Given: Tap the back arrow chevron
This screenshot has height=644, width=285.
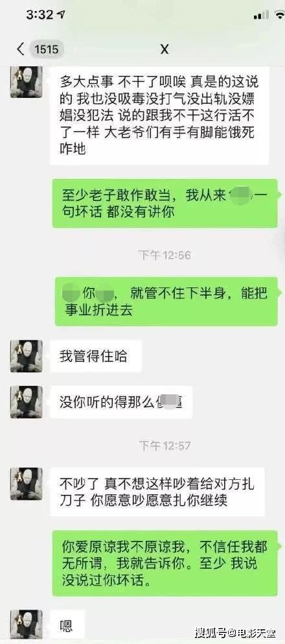Looking at the screenshot, I should [20, 49].
